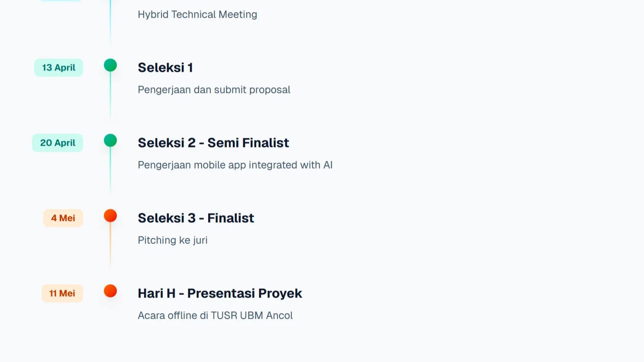This screenshot has width=644, height=362.
Task: Select the green marker for Seleksi 2
Action: (110, 141)
